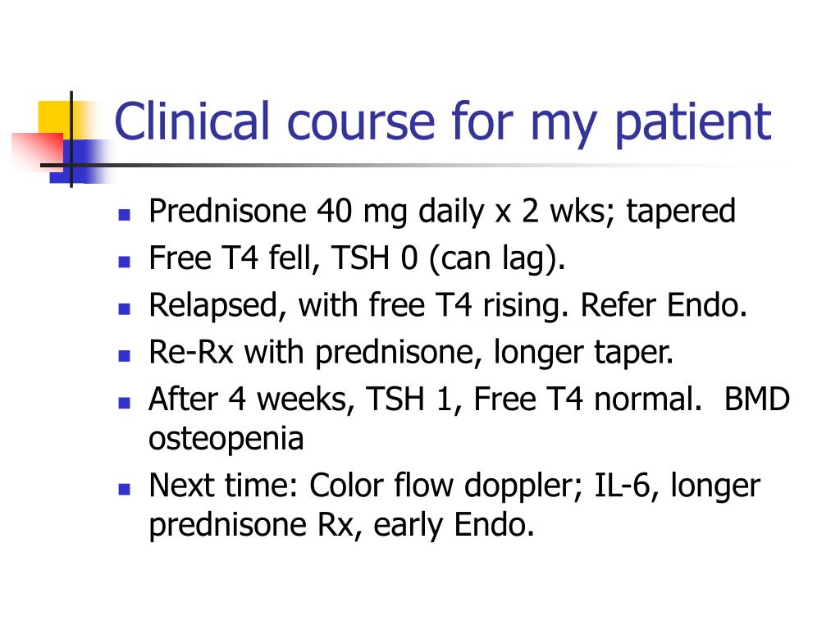Screen dimensions: 840x630
Task: Click the text 'prednisone Rx, early Endo.'
Action: coord(342,526)
